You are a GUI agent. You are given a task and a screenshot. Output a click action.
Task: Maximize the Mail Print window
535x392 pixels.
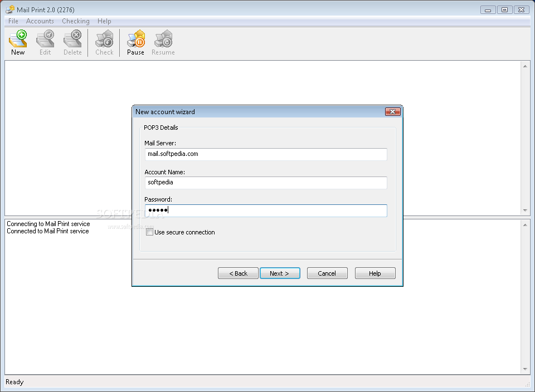point(504,10)
